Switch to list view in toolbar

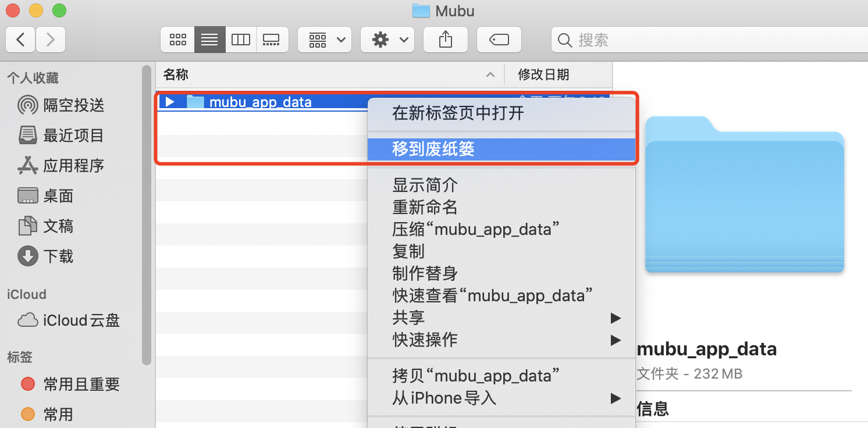(x=209, y=40)
